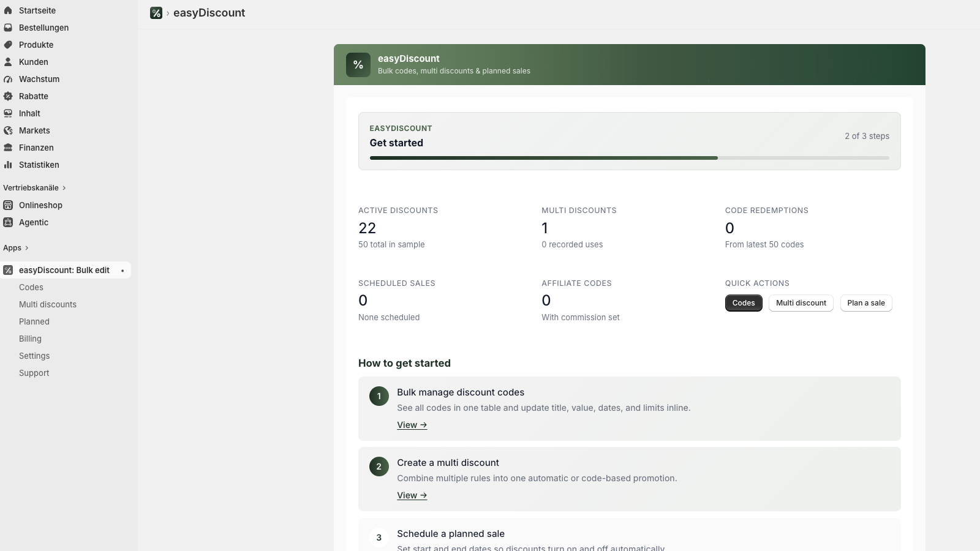Click the 'With commission set' text
This screenshot has width=980, height=551.
point(581,317)
